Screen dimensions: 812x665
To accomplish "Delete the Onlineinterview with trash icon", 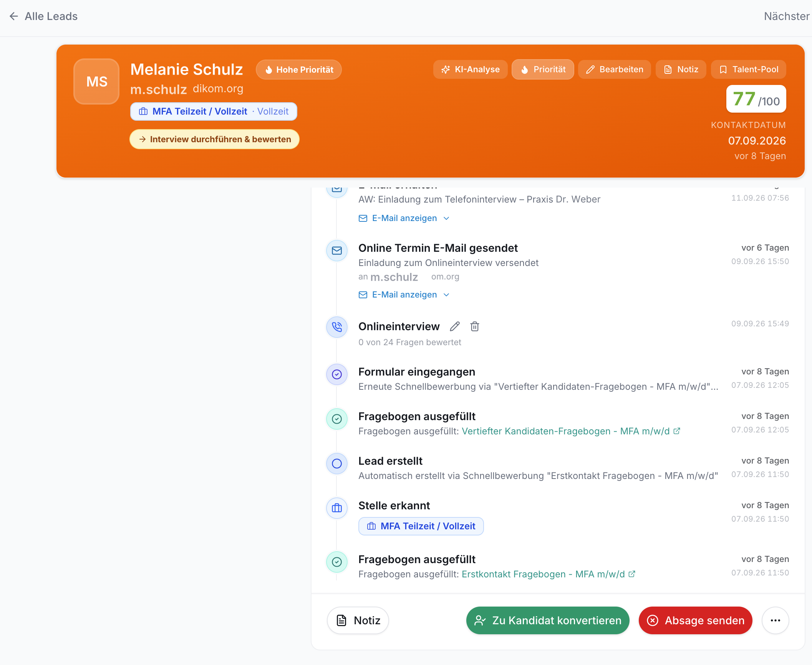I will coord(475,326).
